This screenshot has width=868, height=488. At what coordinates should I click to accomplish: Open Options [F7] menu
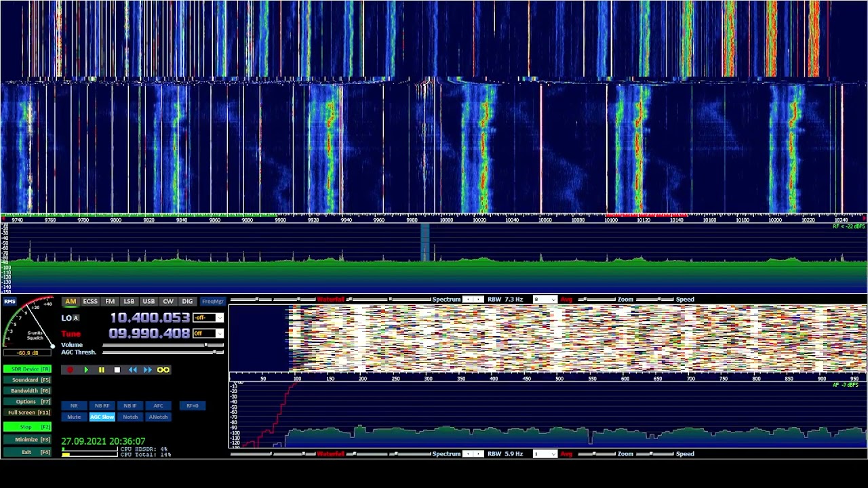tap(27, 402)
